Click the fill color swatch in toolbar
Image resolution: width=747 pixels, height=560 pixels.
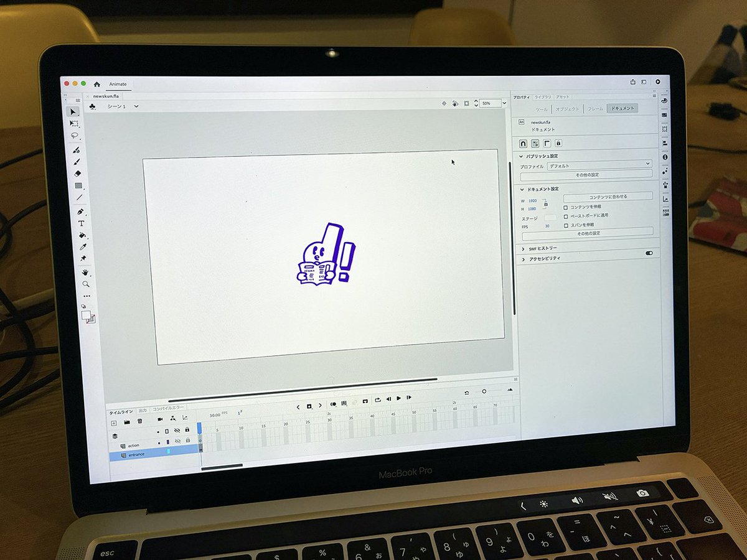87,315
